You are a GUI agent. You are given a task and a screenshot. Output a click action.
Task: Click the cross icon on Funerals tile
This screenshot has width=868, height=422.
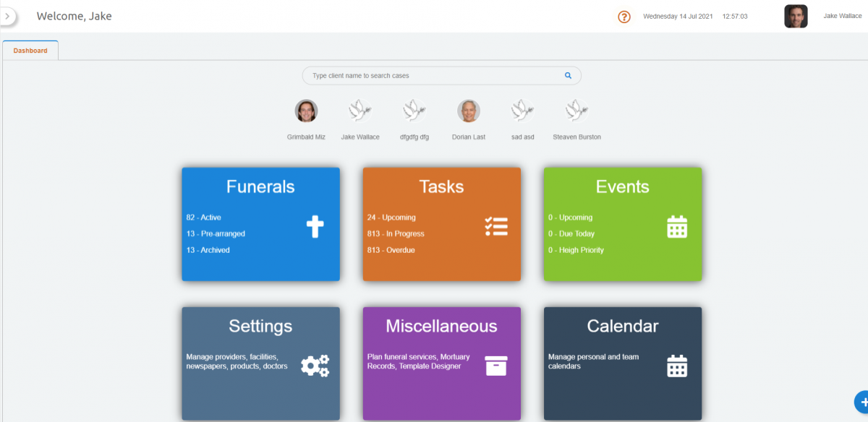tap(315, 226)
